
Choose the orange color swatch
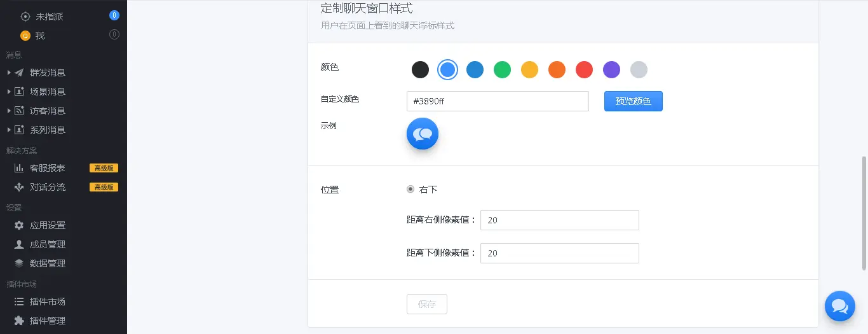[557, 69]
